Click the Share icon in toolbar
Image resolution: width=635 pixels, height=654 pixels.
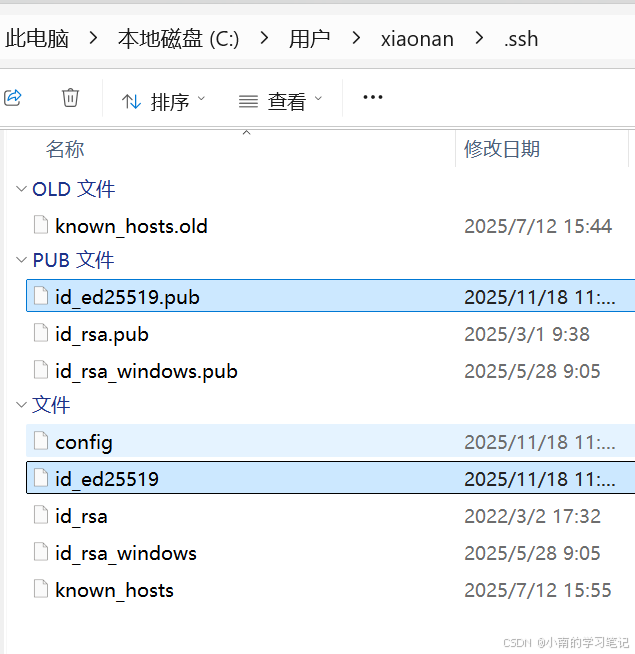click(13, 98)
